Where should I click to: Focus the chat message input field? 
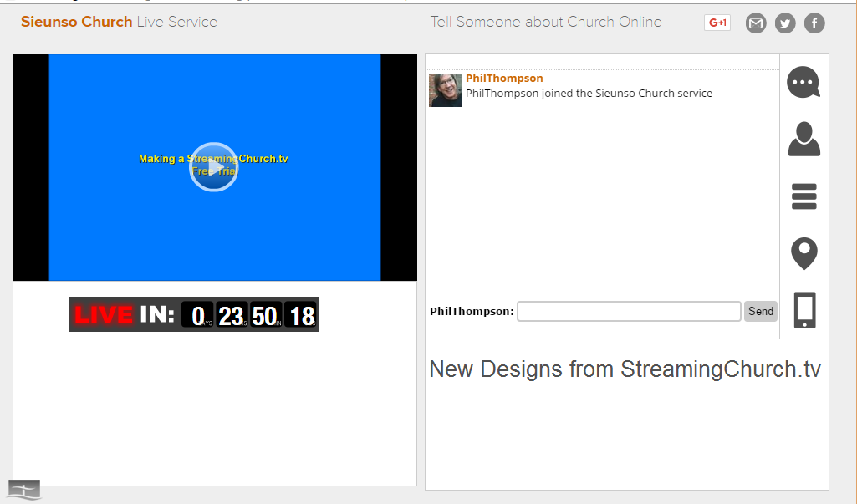(629, 312)
